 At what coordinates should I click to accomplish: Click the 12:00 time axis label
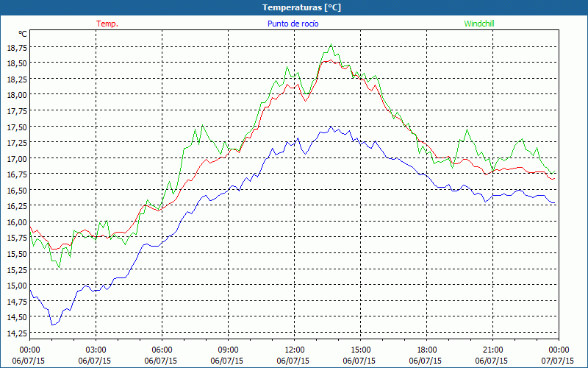click(x=295, y=350)
